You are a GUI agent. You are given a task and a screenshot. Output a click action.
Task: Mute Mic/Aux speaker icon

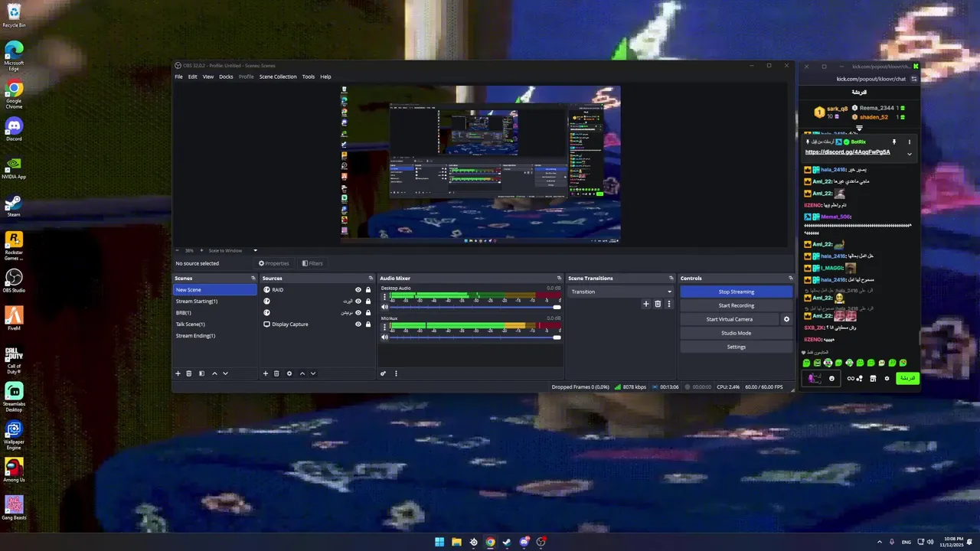385,337
